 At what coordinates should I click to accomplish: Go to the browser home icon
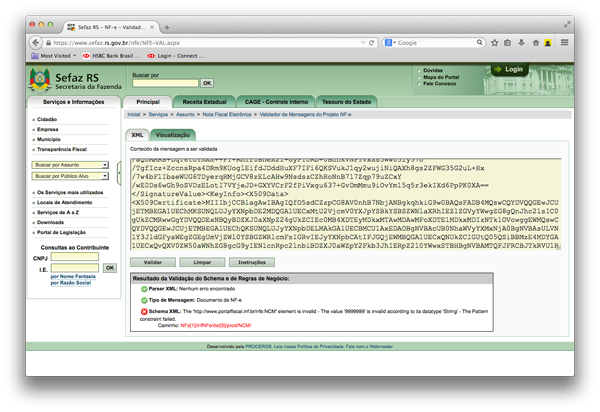(x=536, y=43)
